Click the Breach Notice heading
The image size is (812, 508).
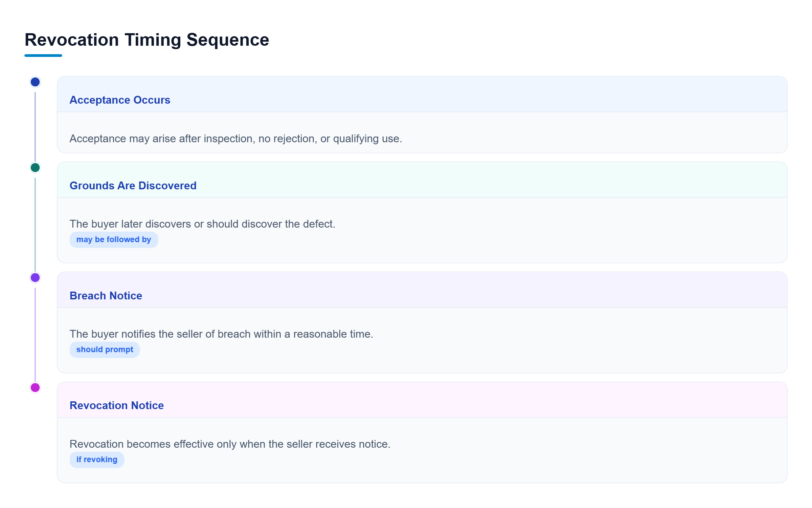coord(106,296)
